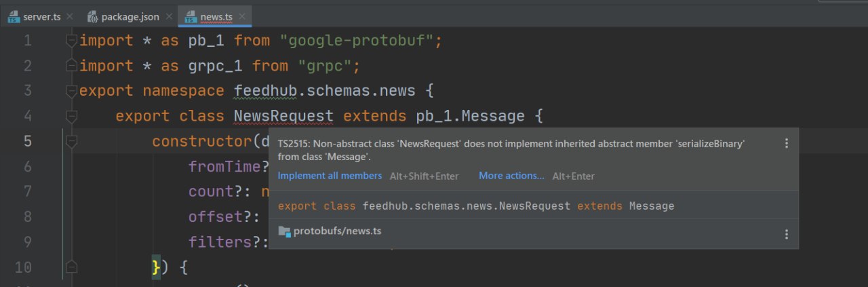Click the TypeScript icon of server.ts tab
This screenshot has width=868, height=287.
14,16
